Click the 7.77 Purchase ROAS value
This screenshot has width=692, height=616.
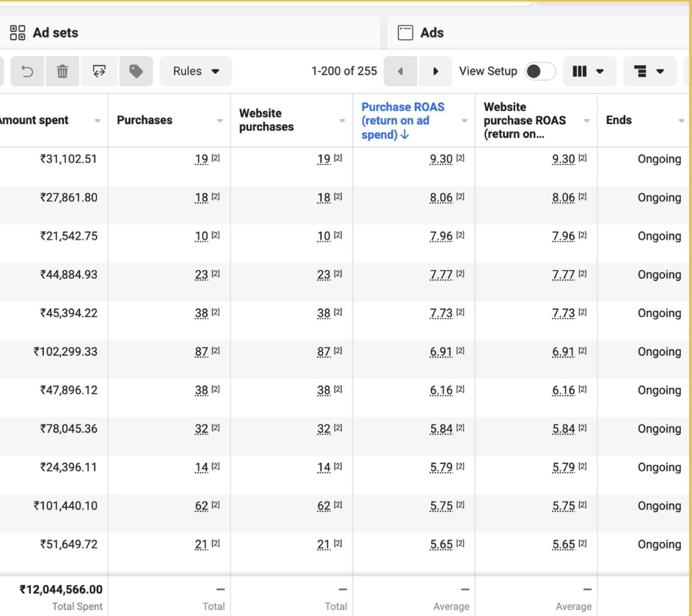tap(441, 275)
